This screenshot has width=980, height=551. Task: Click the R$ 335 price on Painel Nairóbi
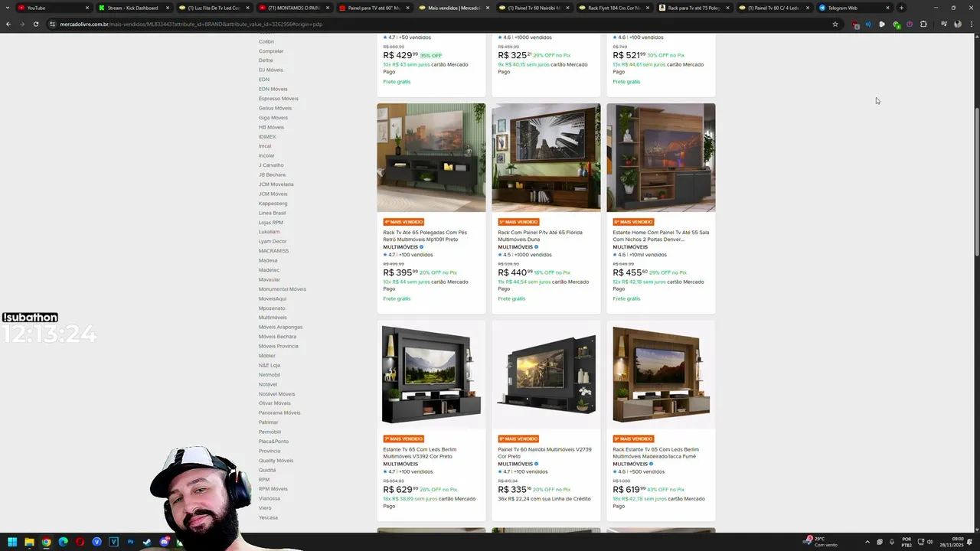[x=514, y=490]
